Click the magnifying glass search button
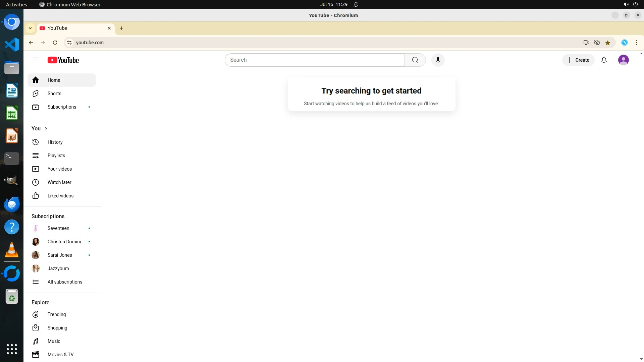 click(x=415, y=60)
